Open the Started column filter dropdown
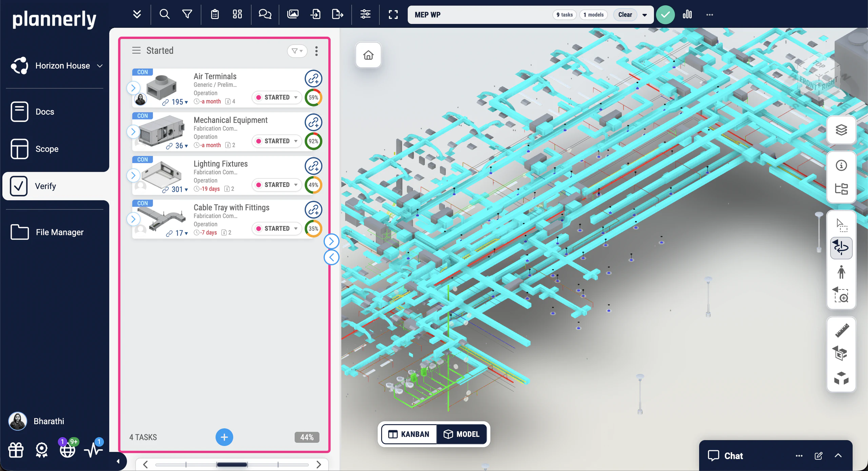This screenshot has width=868, height=471. click(x=297, y=51)
